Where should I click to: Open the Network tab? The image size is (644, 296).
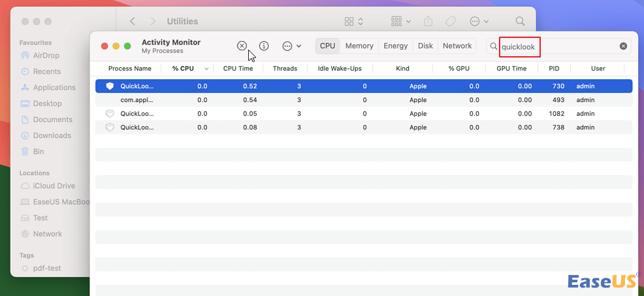pyautogui.click(x=457, y=46)
